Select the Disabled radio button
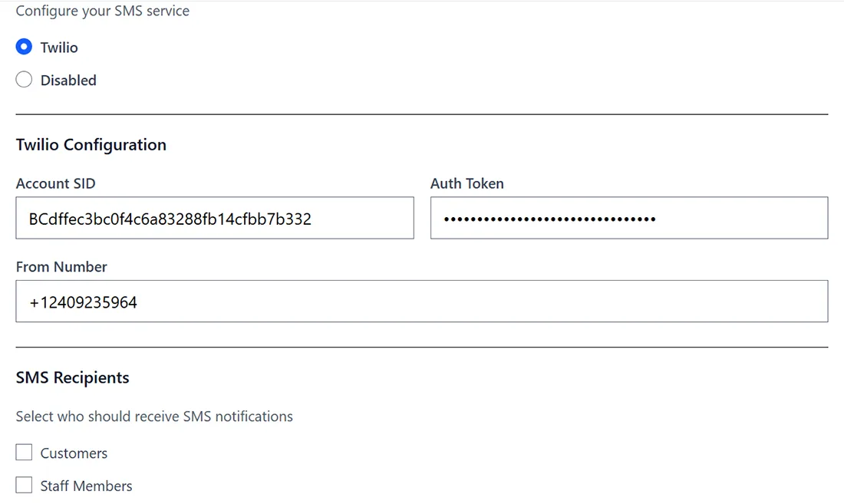 click(x=24, y=80)
